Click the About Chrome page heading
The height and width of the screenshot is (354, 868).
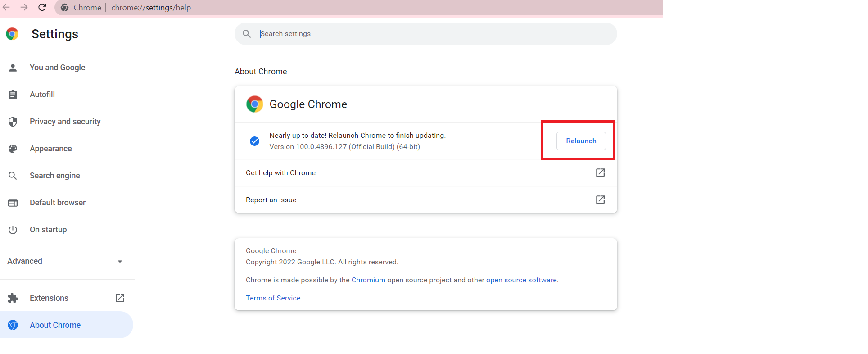click(x=261, y=72)
